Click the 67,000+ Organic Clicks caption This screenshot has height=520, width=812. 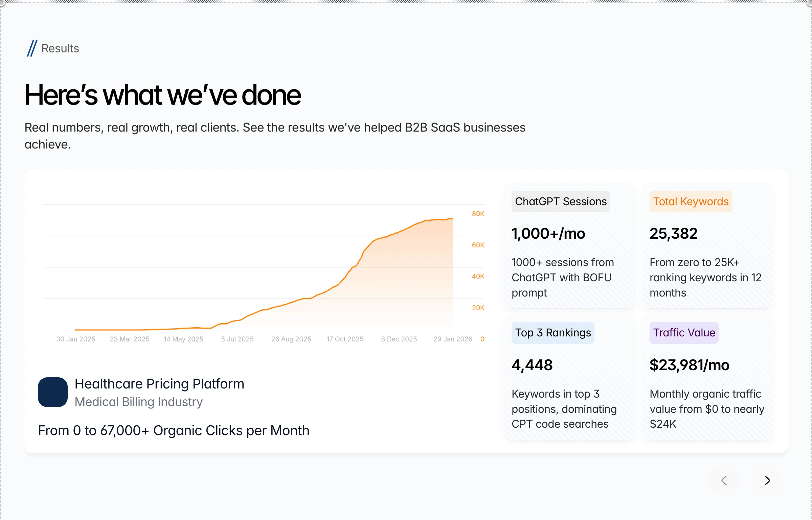point(174,430)
